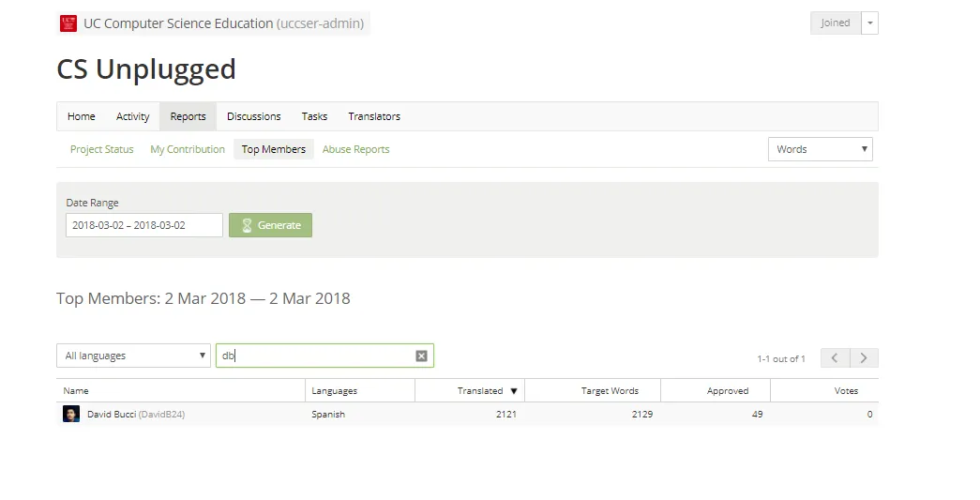Open the My Contribution report link
980x500 pixels.
point(188,149)
